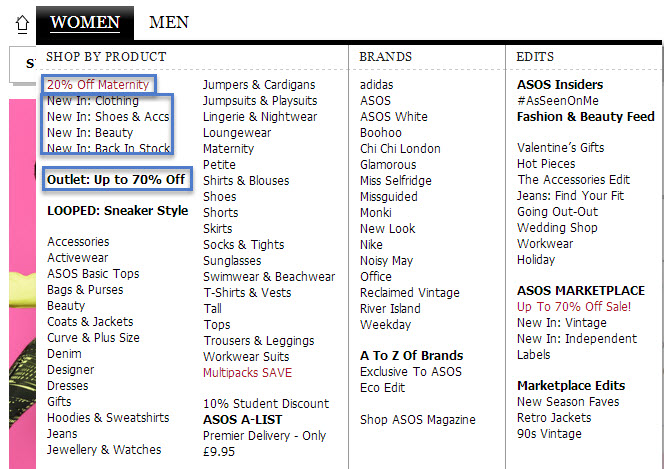
Task: Open New In: Beauty
Action: 90,133
